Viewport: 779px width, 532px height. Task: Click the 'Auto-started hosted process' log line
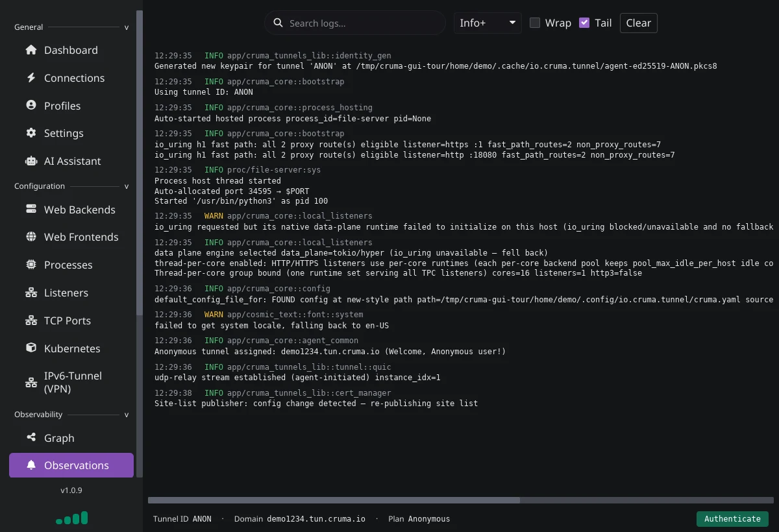point(293,118)
